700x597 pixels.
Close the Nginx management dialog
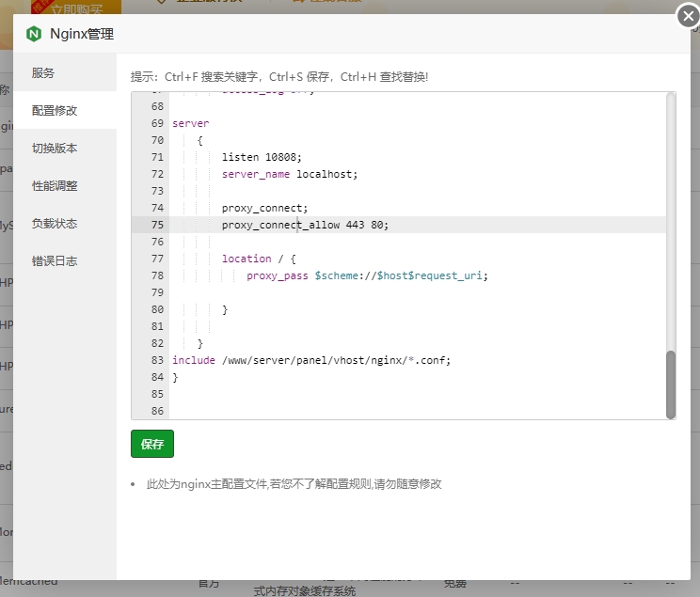(688, 17)
